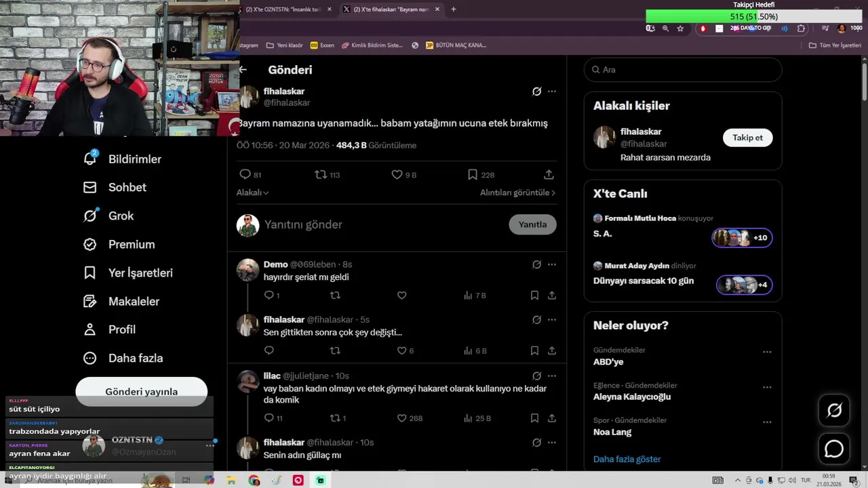The image size is (868, 488).
Task: Bookmark the 'Sen gittikten sonra' reply
Action: click(534, 351)
